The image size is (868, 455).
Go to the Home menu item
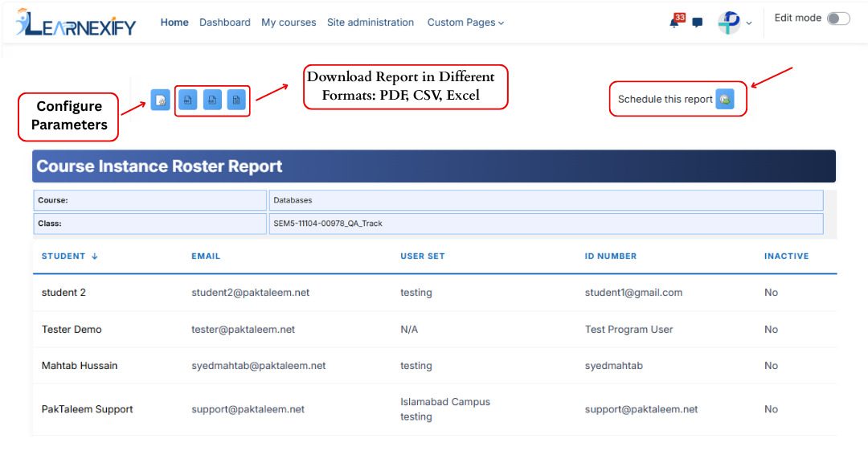174,23
